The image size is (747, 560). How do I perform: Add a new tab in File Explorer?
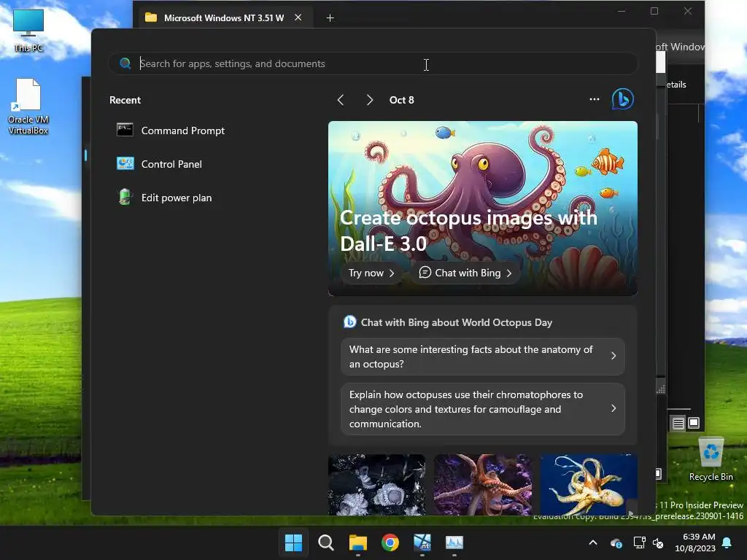click(330, 17)
